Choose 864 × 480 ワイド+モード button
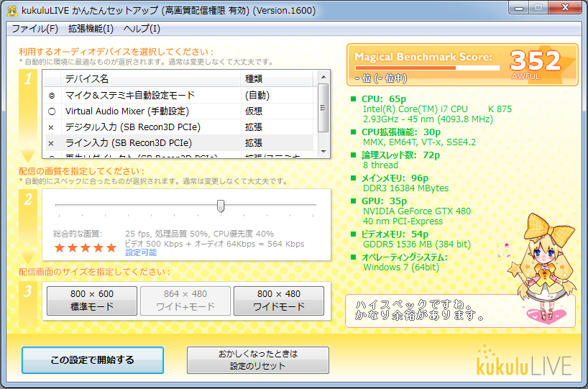Viewport: 588px width, 389px height. pyautogui.click(x=185, y=301)
